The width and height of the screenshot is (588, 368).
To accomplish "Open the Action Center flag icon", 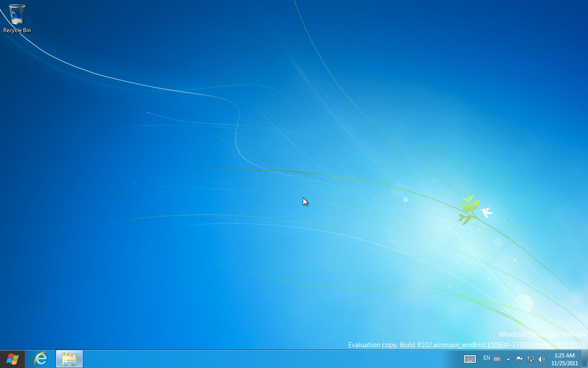I will (519, 359).
